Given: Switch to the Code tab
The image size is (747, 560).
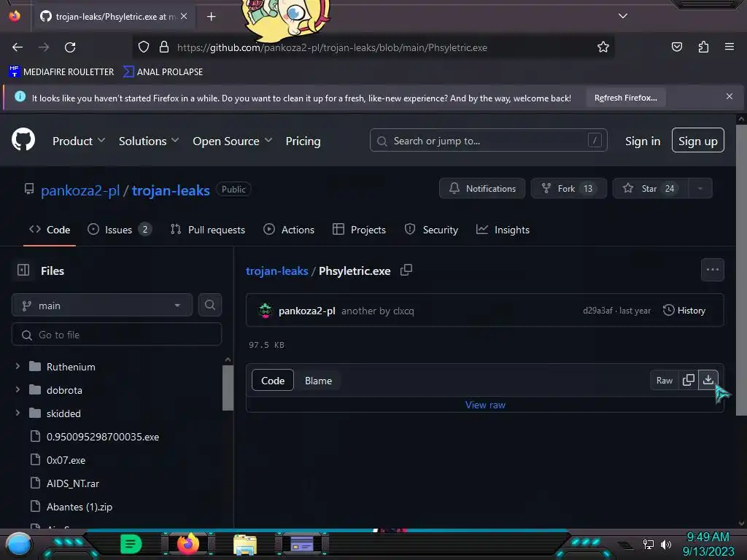Looking at the screenshot, I should point(50,230).
